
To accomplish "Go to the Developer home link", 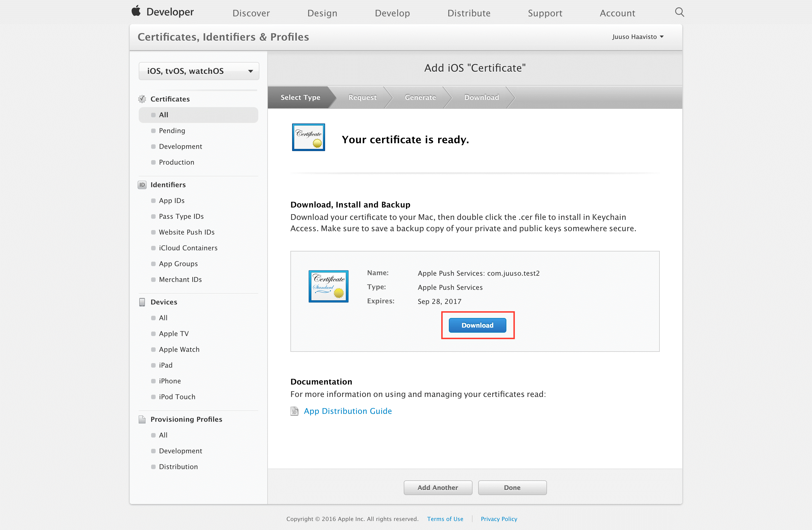I will click(170, 12).
